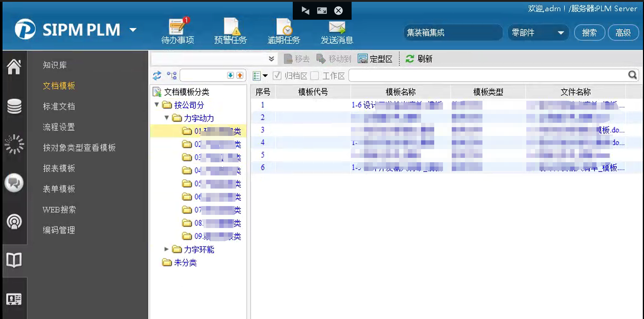Viewport: 644px width, 319px height.
Task: Click the home icon in left sidebar
Action: coord(14,67)
